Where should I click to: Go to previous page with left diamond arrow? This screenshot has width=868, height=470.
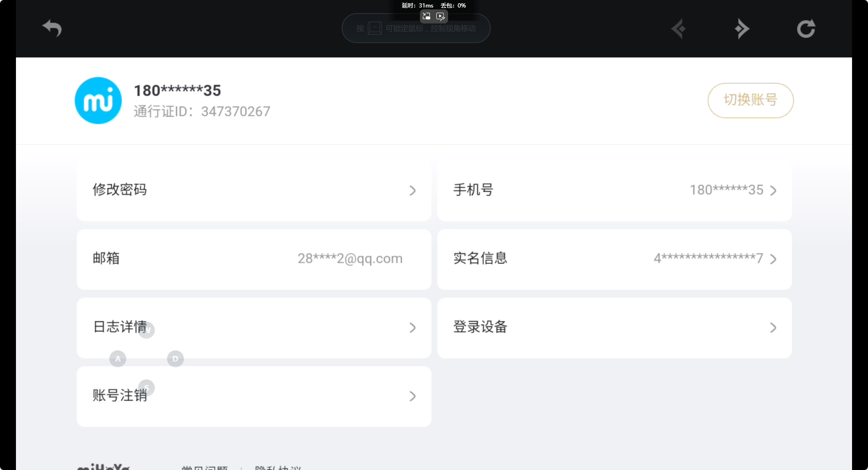(678, 29)
